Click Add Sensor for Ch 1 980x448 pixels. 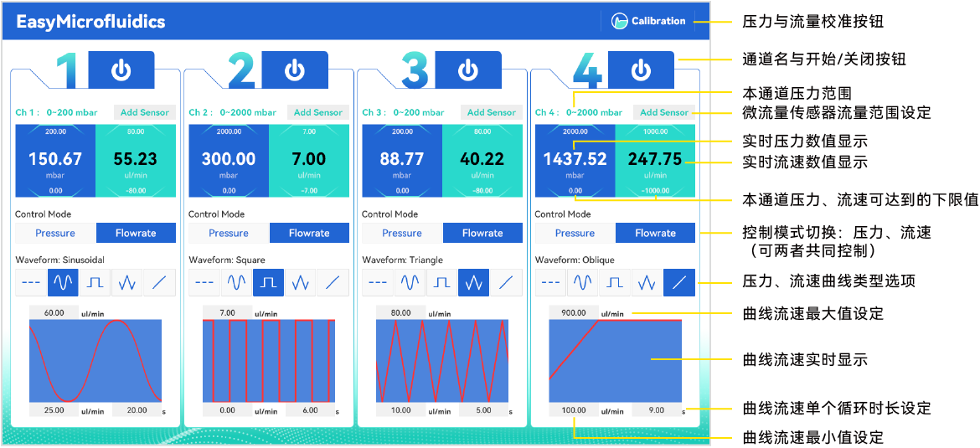[145, 112]
